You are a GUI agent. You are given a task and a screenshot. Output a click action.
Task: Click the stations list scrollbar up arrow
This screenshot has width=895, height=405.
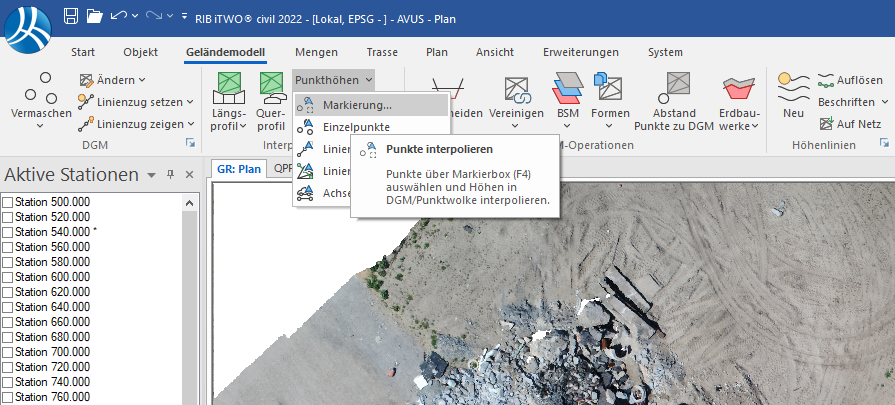[x=189, y=203]
